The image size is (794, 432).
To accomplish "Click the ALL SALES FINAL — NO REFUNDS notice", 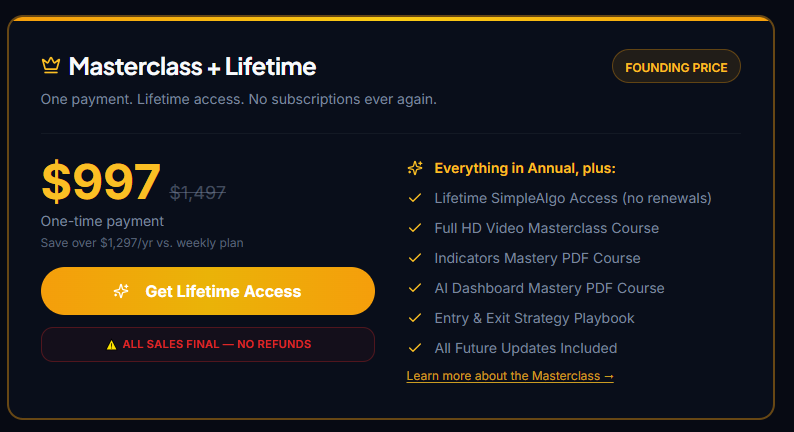I will pyautogui.click(x=208, y=344).
